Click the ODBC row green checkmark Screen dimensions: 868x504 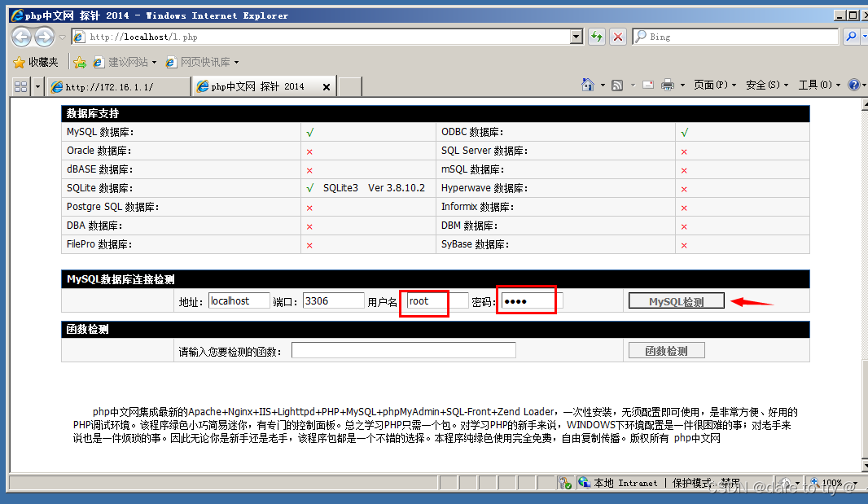(685, 133)
